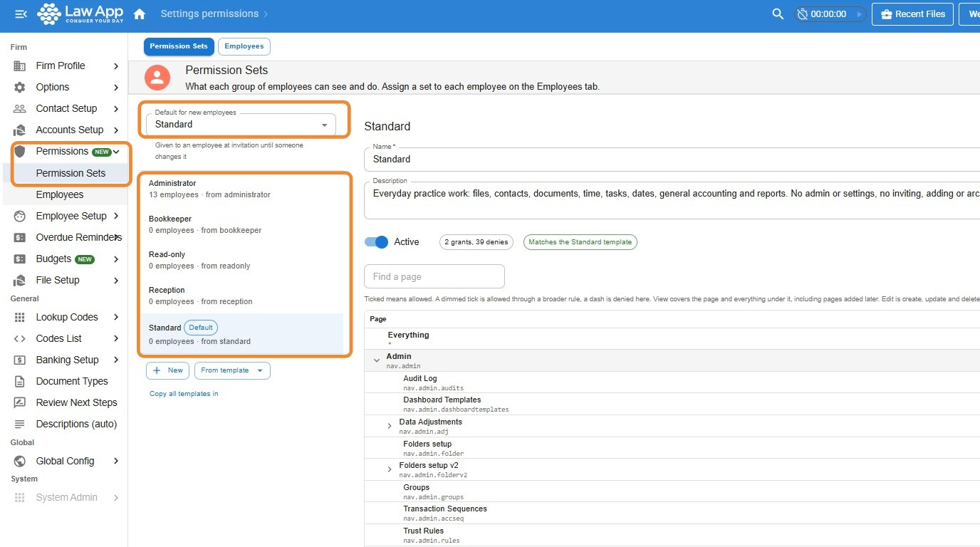Switch to the Employees tab
The image size is (980, 547).
[244, 46]
